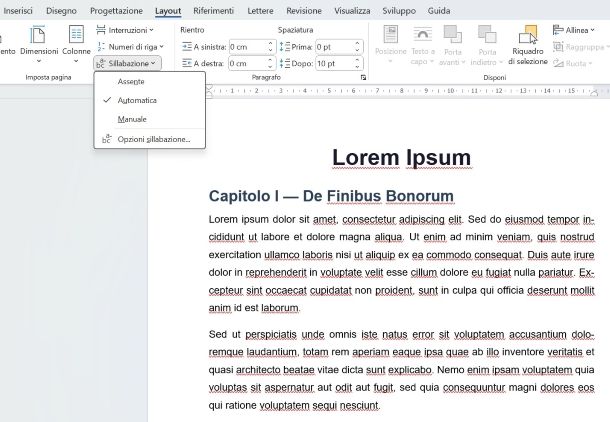Click the spacing after icon beside Dopo
The height and width of the screenshot is (422, 610).
(x=285, y=63)
